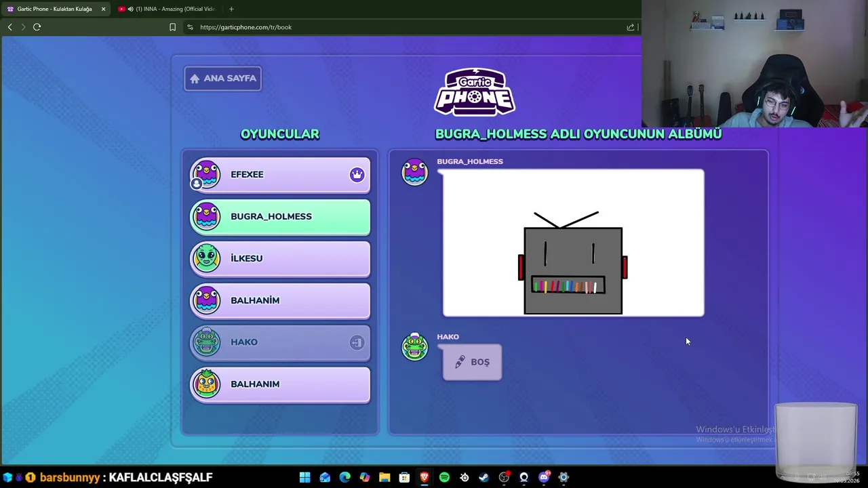Click the exit icon on HAKO row
868x488 pixels.
point(357,343)
